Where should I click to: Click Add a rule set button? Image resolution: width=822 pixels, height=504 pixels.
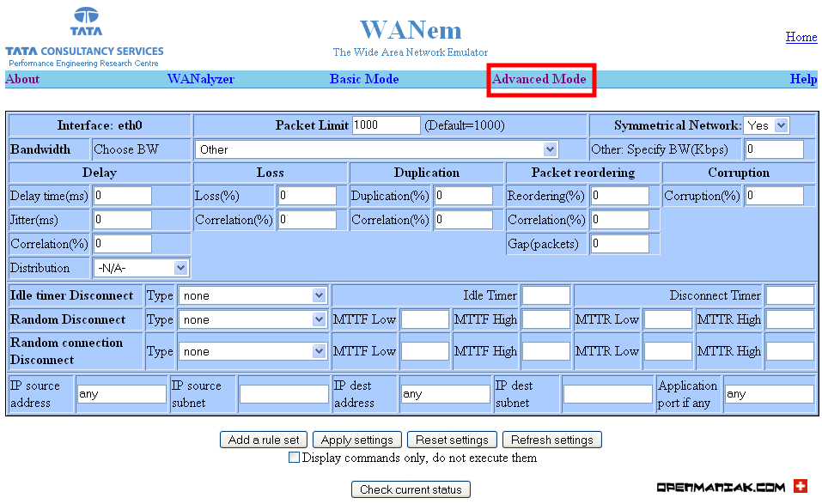coord(264,440)
